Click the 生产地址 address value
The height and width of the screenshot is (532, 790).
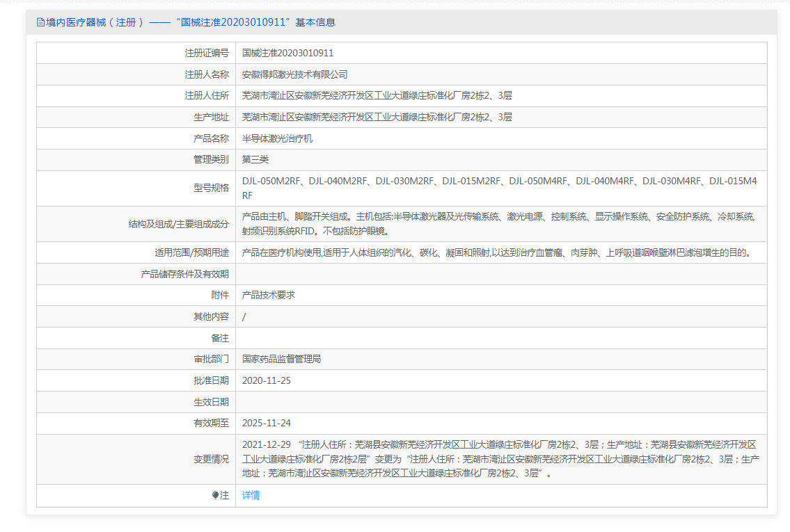tap(377, 118)
